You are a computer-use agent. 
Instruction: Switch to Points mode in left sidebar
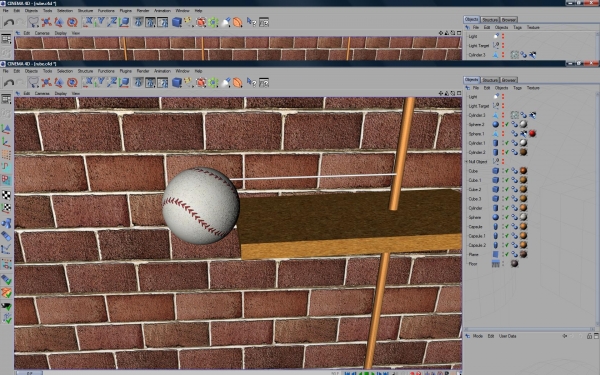(6, 155)
